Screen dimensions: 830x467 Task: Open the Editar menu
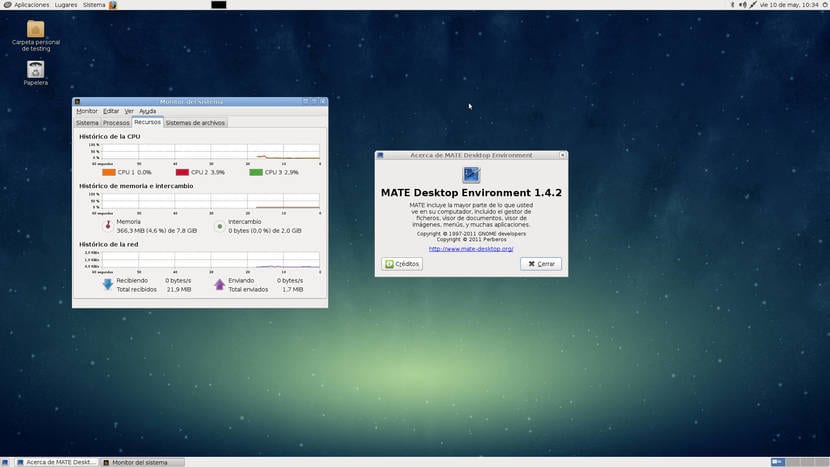[111, 111]
